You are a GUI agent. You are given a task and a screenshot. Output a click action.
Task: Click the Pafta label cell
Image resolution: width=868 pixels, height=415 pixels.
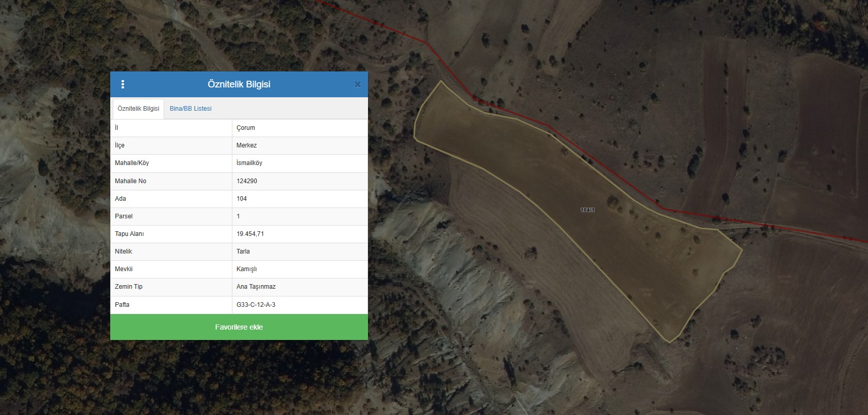(x=171, y=305)
